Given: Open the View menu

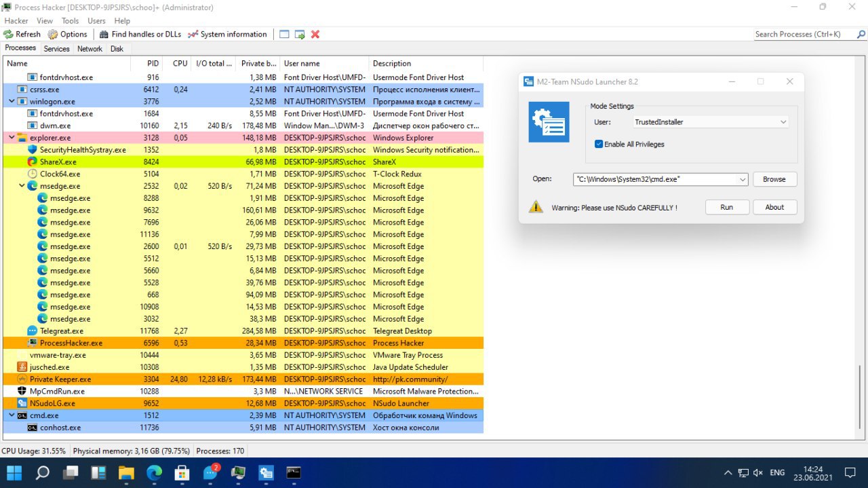Looking at the screenshot, I should 45,21.
